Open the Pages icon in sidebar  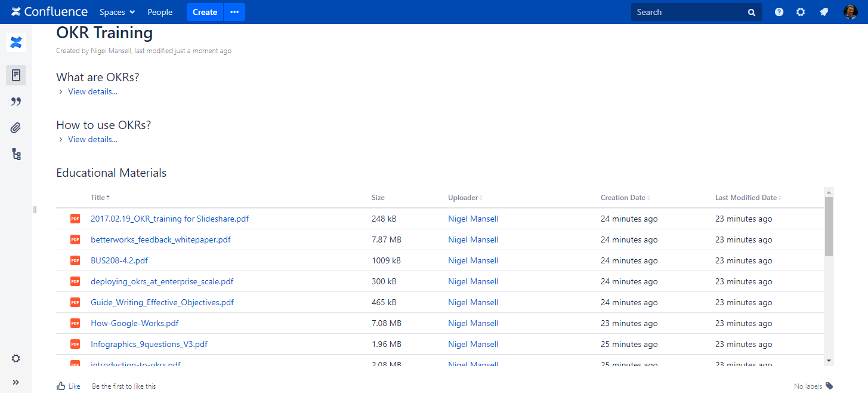click(16, 75)
